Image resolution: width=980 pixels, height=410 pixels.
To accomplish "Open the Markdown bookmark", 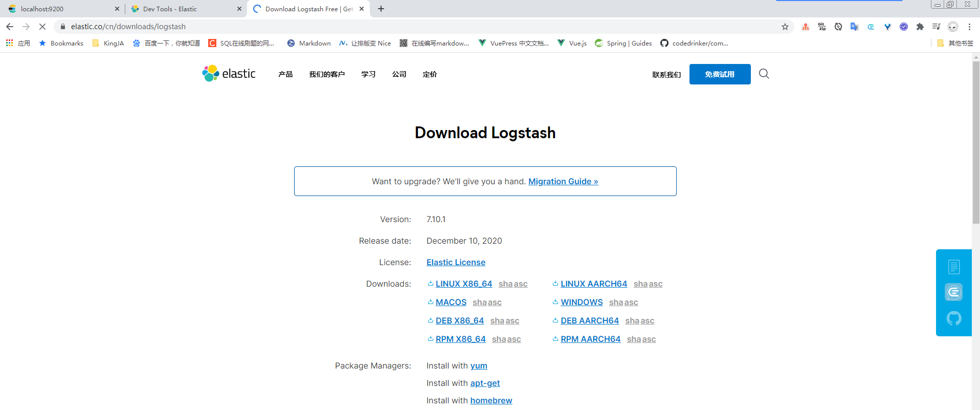I will 309,43.
